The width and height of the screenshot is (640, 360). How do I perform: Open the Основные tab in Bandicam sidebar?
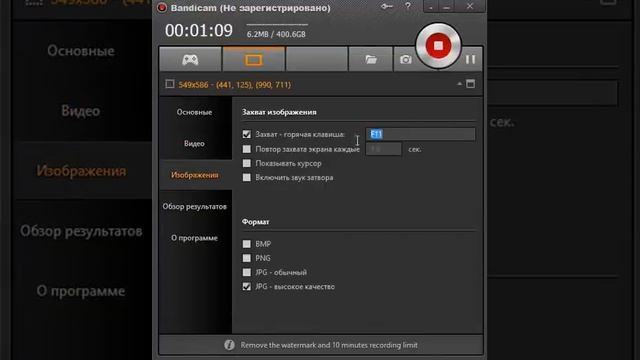(x=194, y=112)
